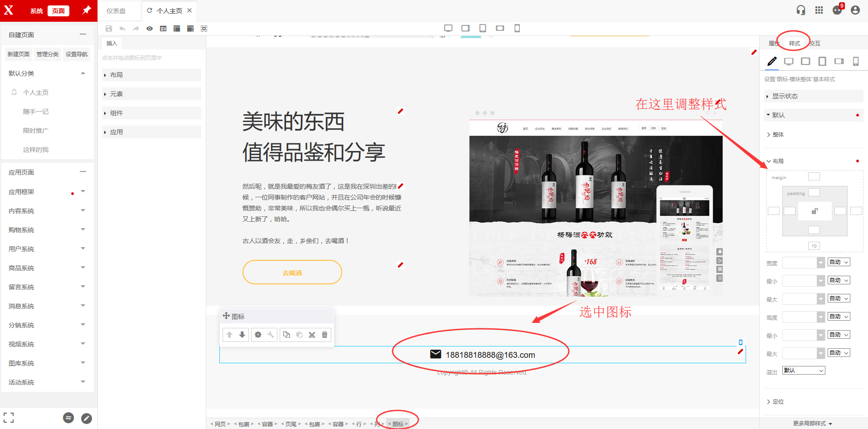Switch to the 仪表盘 tab

[x=116, y=11]
